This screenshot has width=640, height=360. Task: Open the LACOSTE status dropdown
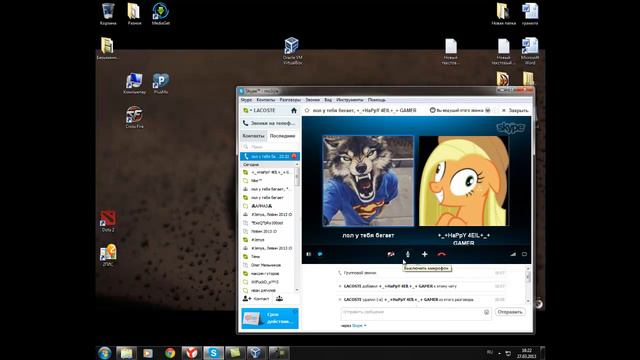[x=260, y=111]
